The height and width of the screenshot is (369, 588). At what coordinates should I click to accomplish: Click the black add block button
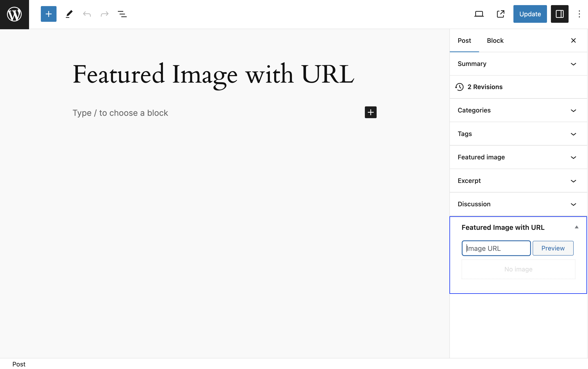pyautogui.click(x=370, y=112)
